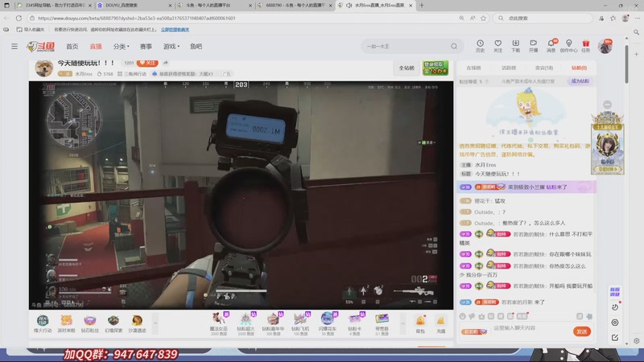Screen dimensions: 644x362
Task: Click the 导入收藏夹 bookmarks button
Action: [31, 30]
